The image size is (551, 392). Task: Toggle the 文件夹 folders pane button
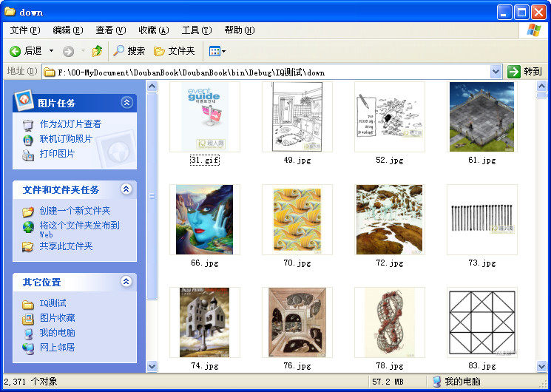coord(175,51)
